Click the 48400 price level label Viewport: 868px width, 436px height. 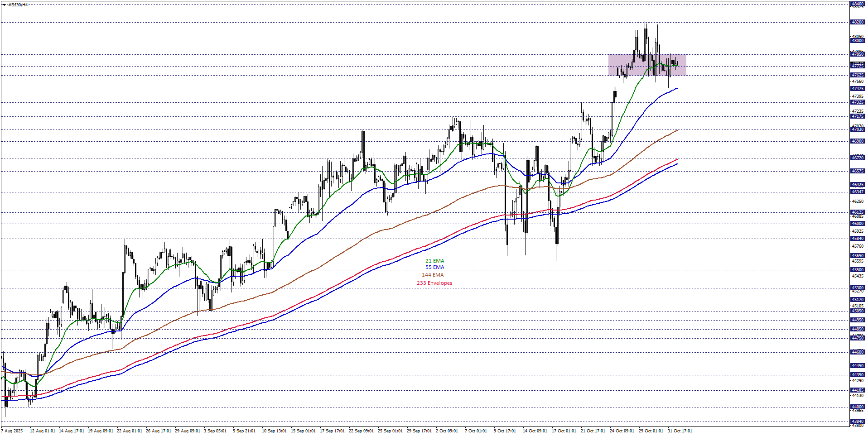point(857,4)
